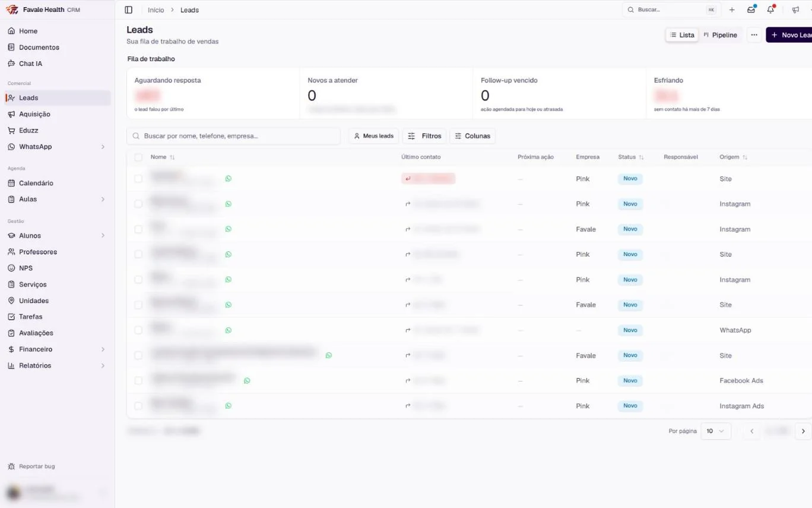Screen dimensions: 812x508
Task: Open the notifications bell
Action: [770, 10]
